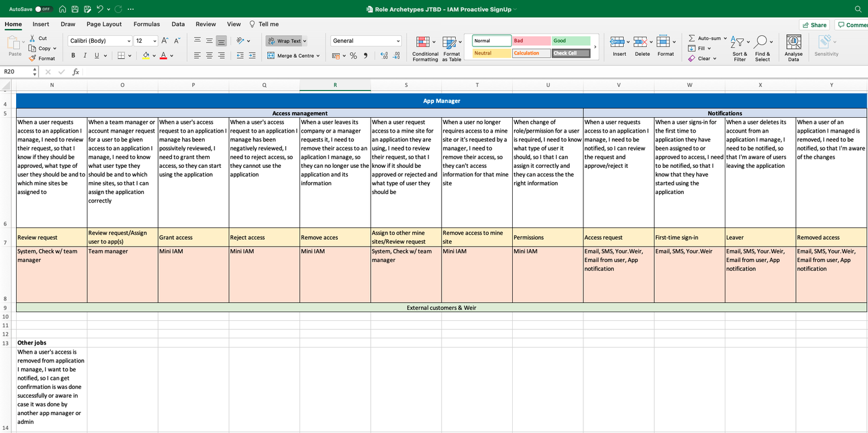Toggle the active Bottom Align icon
The image size is (868, 433).
point(221,41)
